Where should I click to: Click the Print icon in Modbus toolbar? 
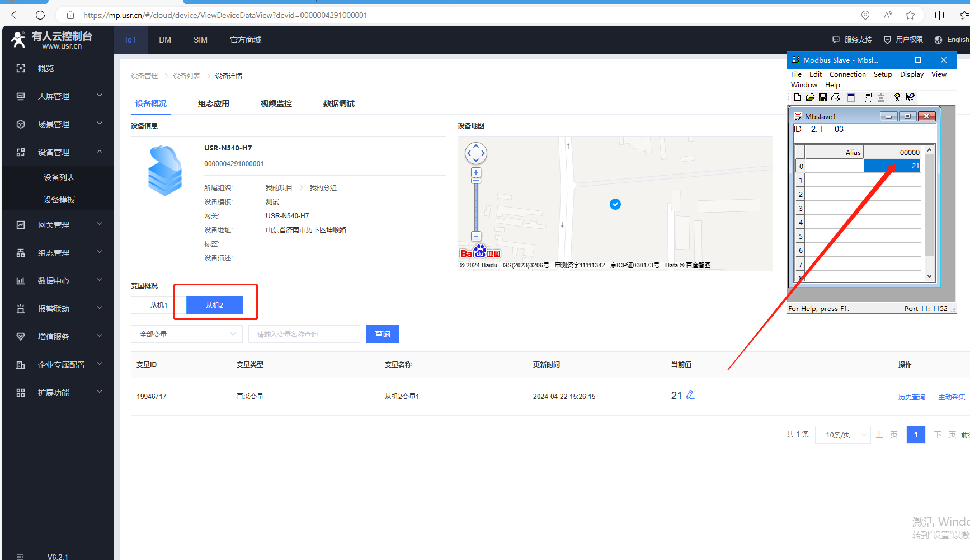836,97
